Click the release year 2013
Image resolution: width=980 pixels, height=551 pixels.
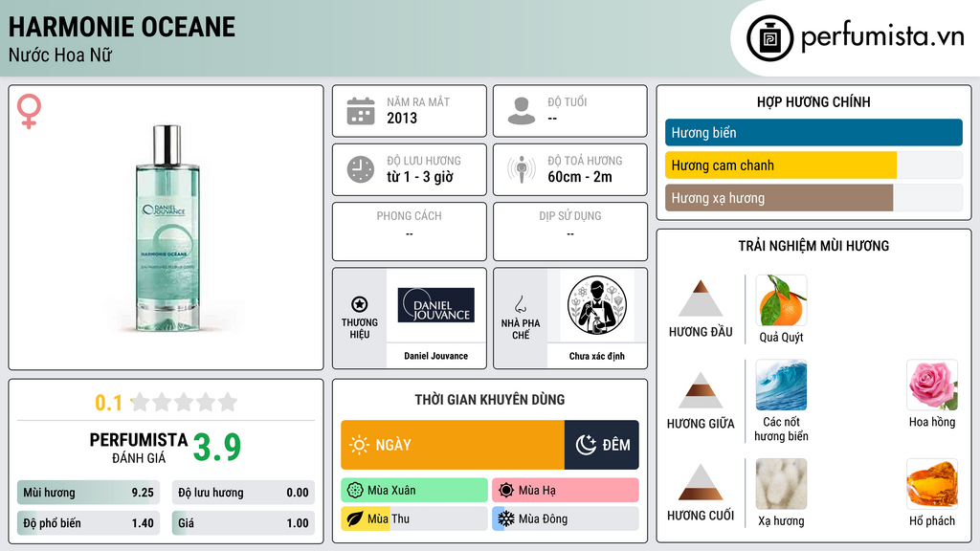pos(402,118)
